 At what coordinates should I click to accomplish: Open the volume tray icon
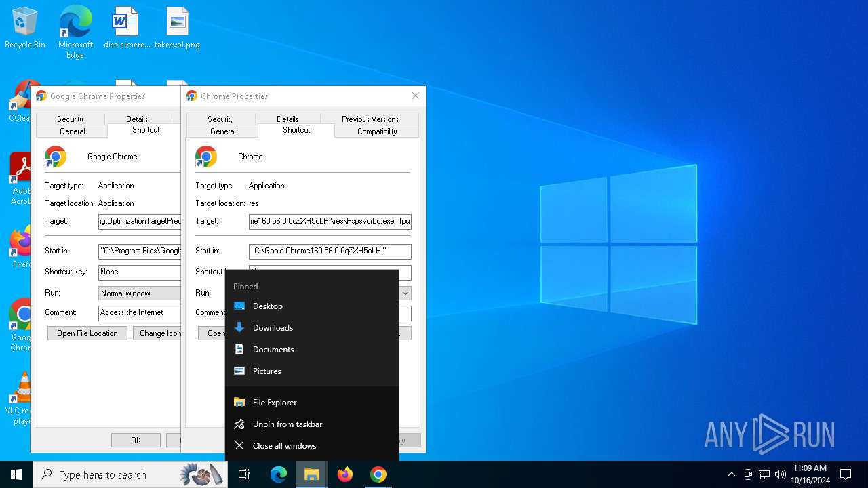point(781,474)
